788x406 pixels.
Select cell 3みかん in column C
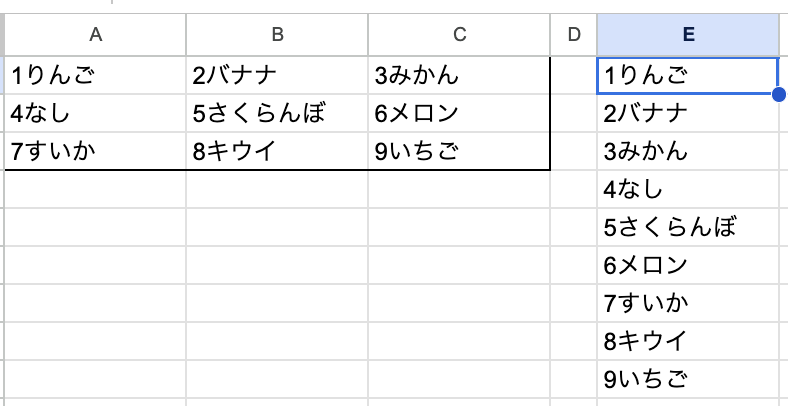pos(459,75)
